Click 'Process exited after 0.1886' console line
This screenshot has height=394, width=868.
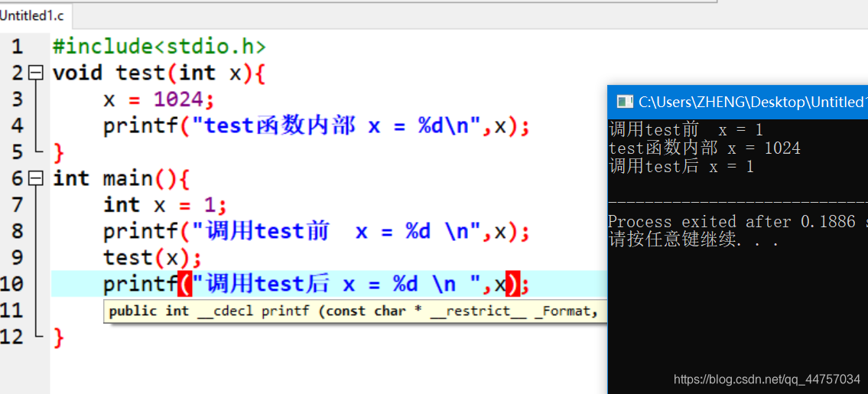point(738,222)
